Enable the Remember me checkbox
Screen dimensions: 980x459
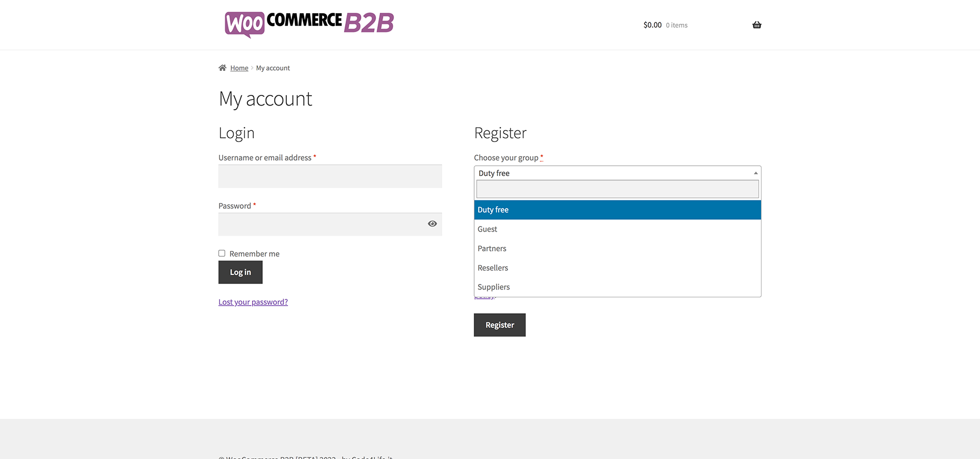pos(222,253)
